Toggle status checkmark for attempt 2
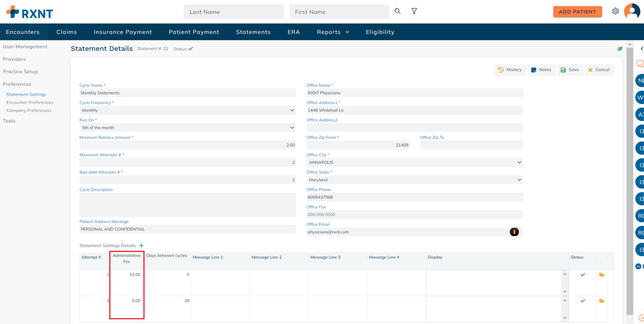The width and height of the screenshot is (644, 324). 582,301
